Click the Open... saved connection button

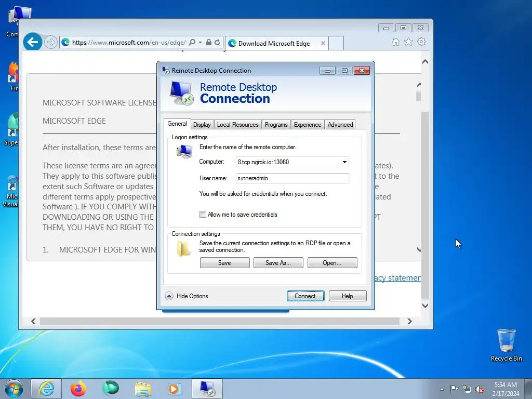[332, 262]
